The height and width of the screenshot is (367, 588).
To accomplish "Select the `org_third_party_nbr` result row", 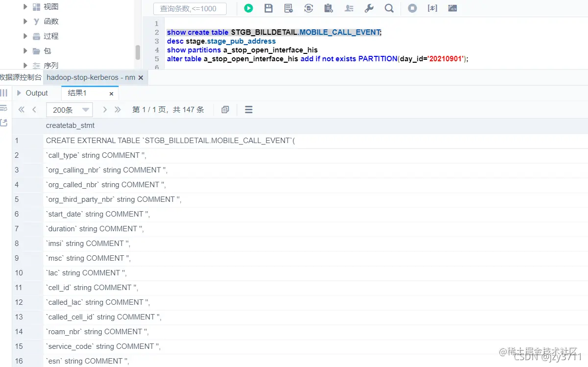I will (x=300, y=199).
